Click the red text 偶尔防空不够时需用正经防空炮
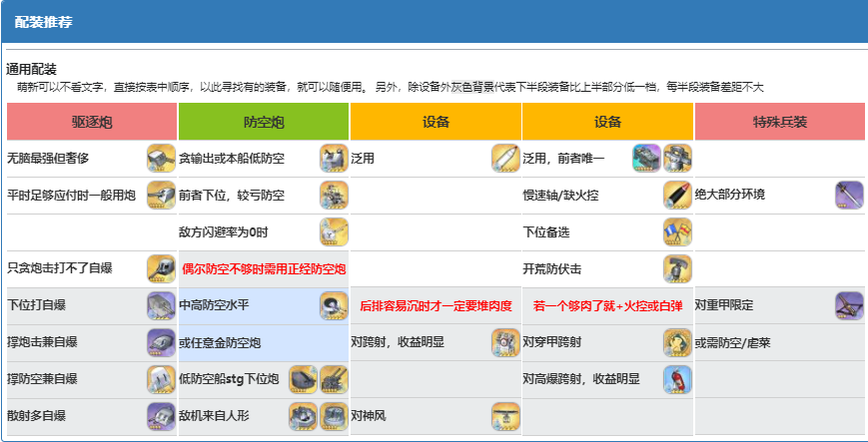The width and height of the screenshot is (868, 442). coord(264,269)
